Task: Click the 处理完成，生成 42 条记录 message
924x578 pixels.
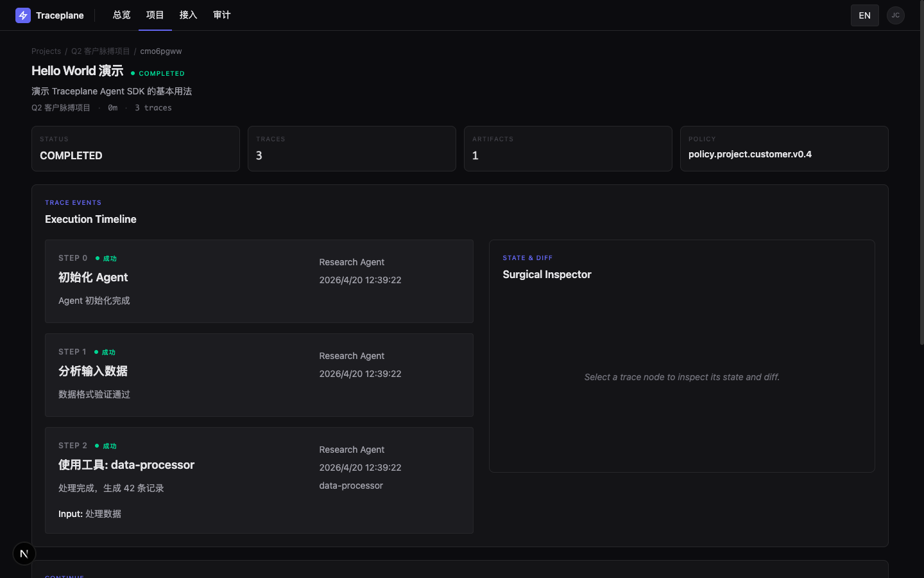Action: click(x=111, y=488)
